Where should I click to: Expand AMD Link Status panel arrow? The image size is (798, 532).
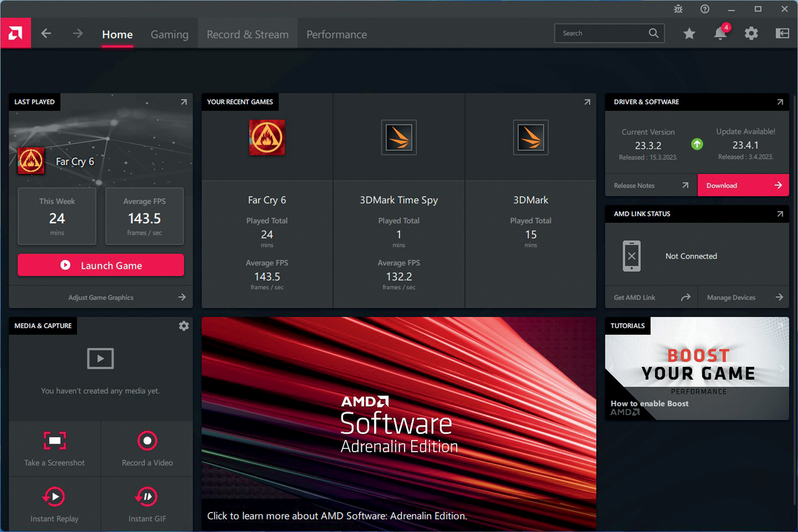coord(780,214)
